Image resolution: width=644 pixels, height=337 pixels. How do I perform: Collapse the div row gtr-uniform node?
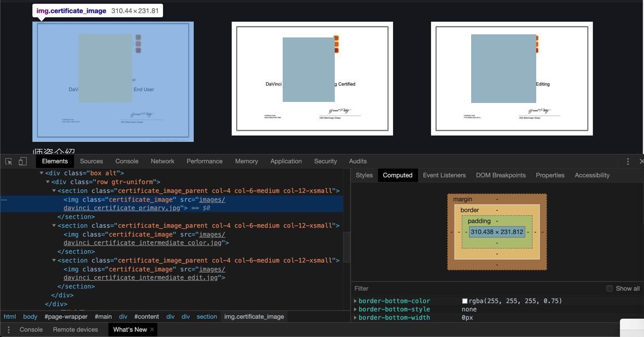48,182
